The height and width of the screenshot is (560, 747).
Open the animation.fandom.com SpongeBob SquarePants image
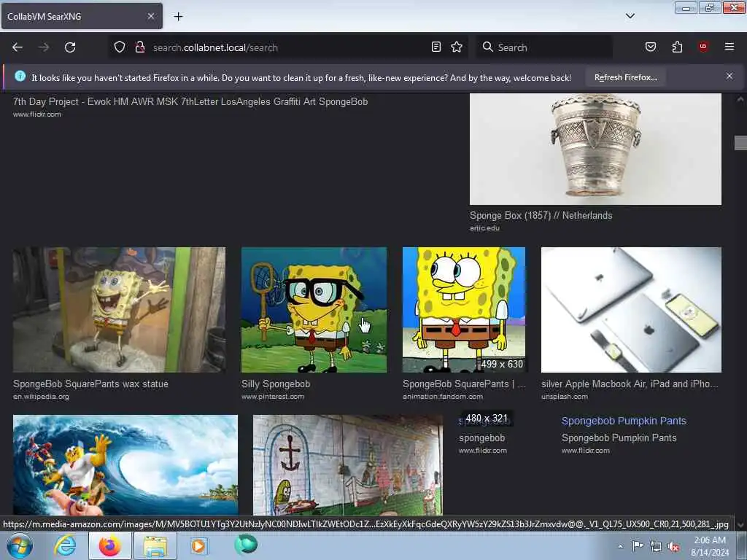coord(464,309)
